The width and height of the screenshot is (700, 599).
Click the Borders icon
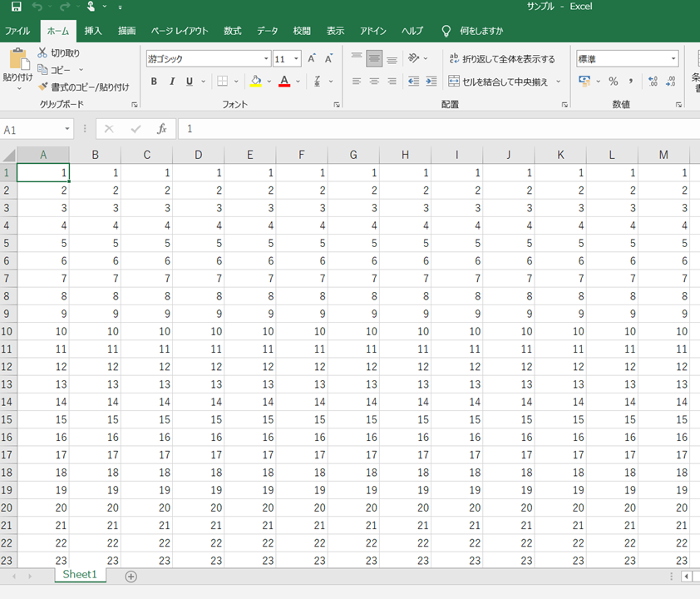click(x=222, y=82)
